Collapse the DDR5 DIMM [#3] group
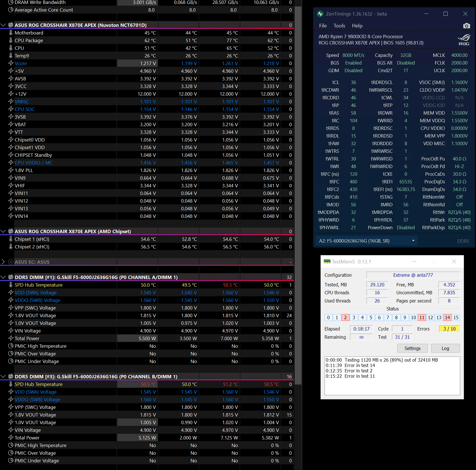Image resolution: width=476 pixels, height=470 pixels. [3, 376]
